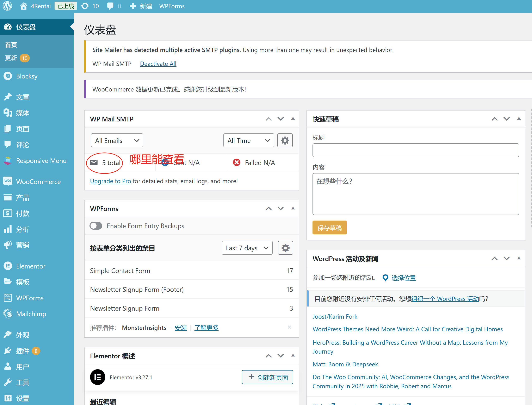532x405 pixels.
Task: Select 首页 under dashboard submenu
Action: 11,45
